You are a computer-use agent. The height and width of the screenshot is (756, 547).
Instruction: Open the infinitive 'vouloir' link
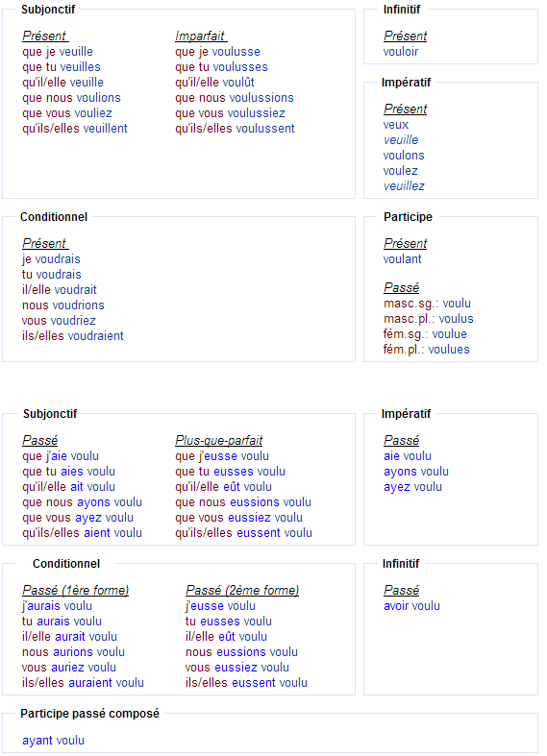pos(400,52)
